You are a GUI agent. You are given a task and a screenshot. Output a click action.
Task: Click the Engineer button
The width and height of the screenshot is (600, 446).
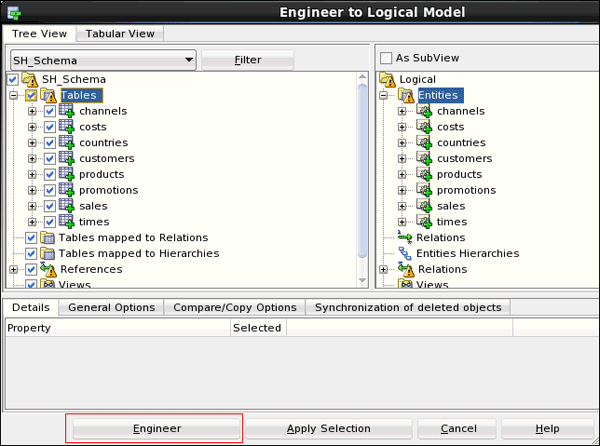[157, 428]
